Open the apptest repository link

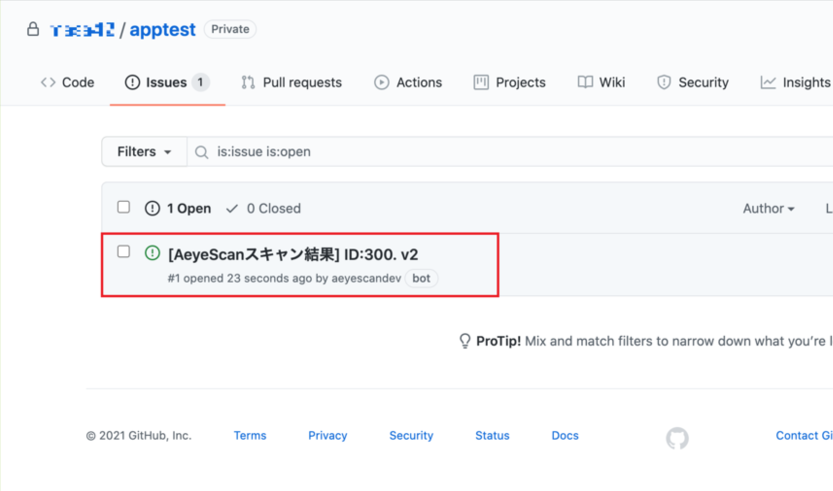click(x=163, y=30)
